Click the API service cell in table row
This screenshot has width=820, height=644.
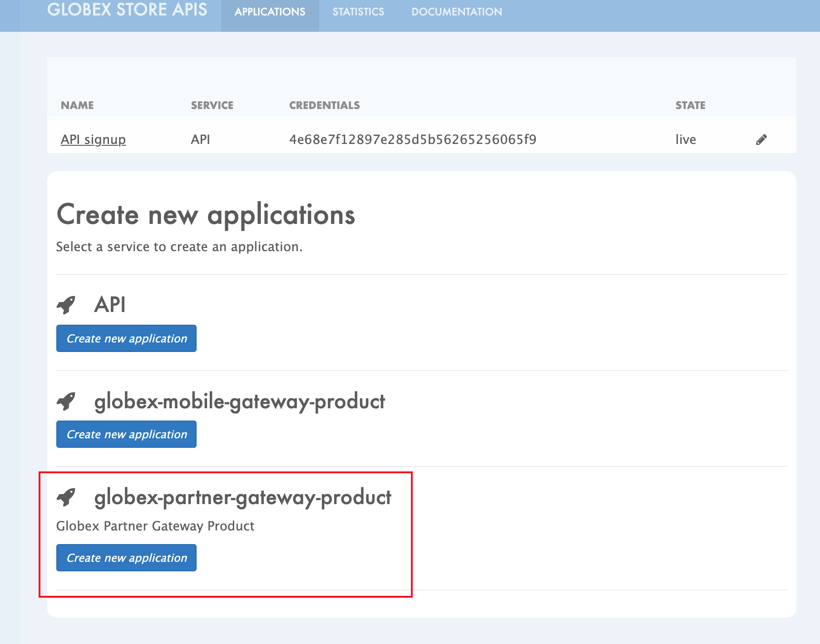200,139
